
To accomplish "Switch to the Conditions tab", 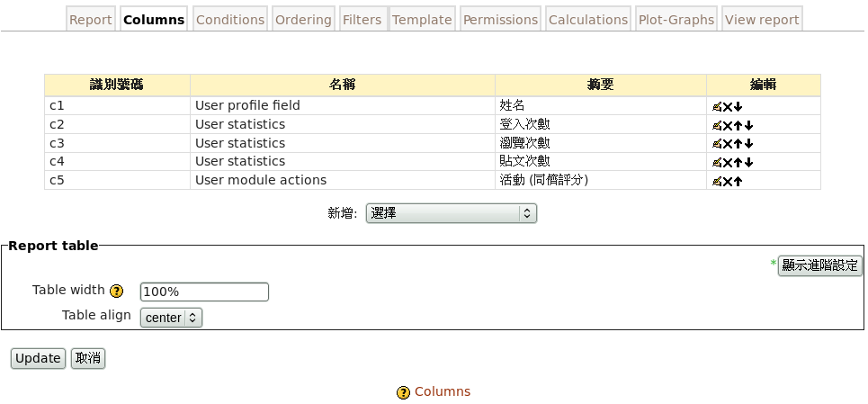I will point(230,20).
